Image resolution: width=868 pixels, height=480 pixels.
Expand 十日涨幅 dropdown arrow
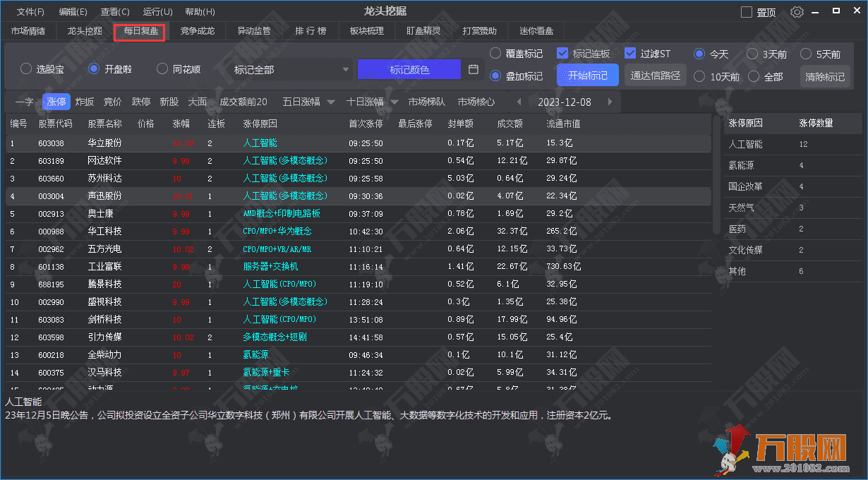(394, 102)
